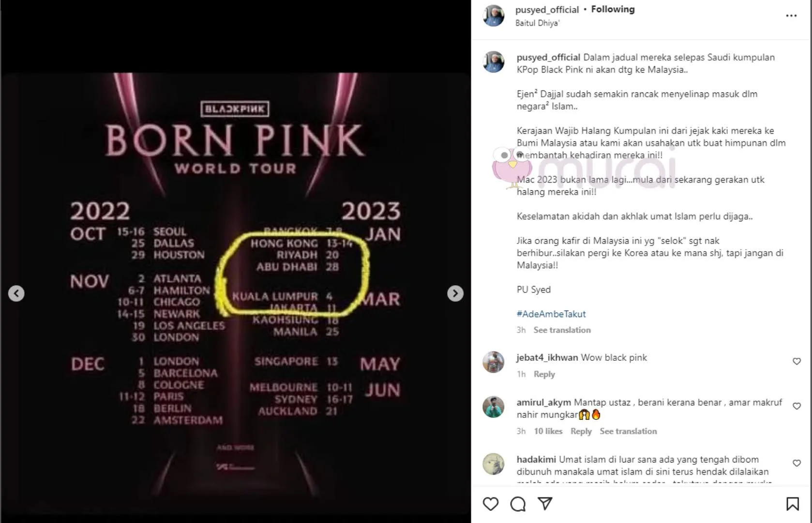Open the three-dot more options menu
Viewport: 812px width, 523px height.
click(x=791, y=16)
